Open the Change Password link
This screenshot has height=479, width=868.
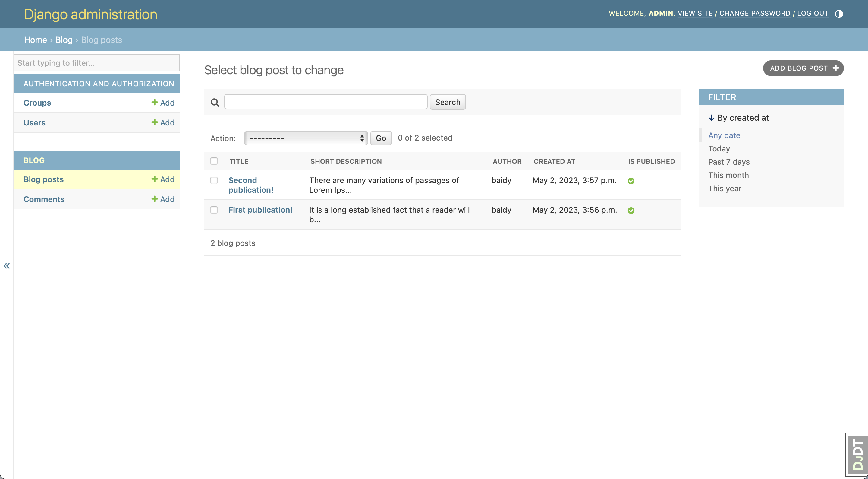click(x=755, y=14)
